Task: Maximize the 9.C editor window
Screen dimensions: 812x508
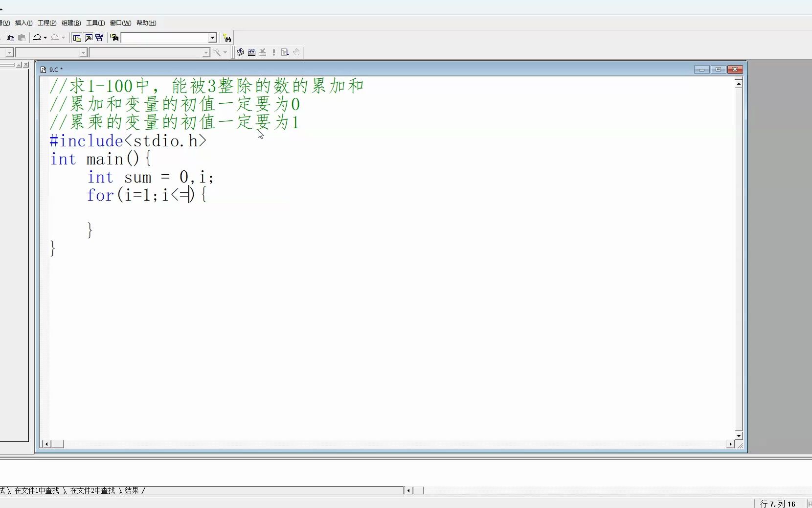Action: [719, 69]
